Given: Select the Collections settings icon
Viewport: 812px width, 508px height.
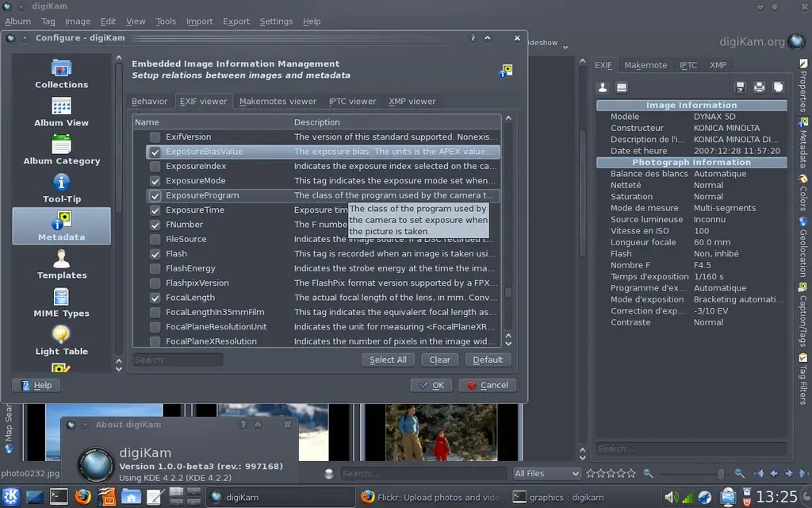Looking at the screenshot, I should click(60, 75).
